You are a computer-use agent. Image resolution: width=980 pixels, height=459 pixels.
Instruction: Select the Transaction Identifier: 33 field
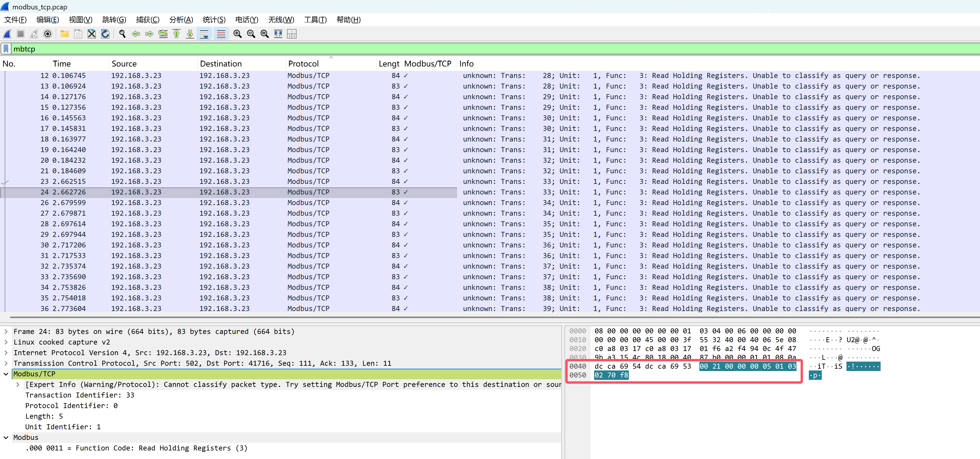point(79,395)
